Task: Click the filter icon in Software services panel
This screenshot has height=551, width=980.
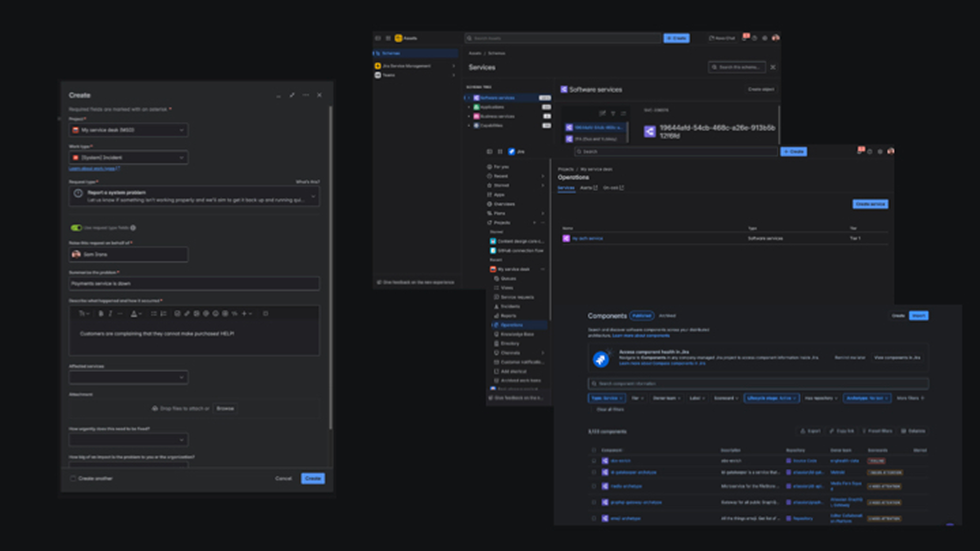Action: (x=613, y=113)
